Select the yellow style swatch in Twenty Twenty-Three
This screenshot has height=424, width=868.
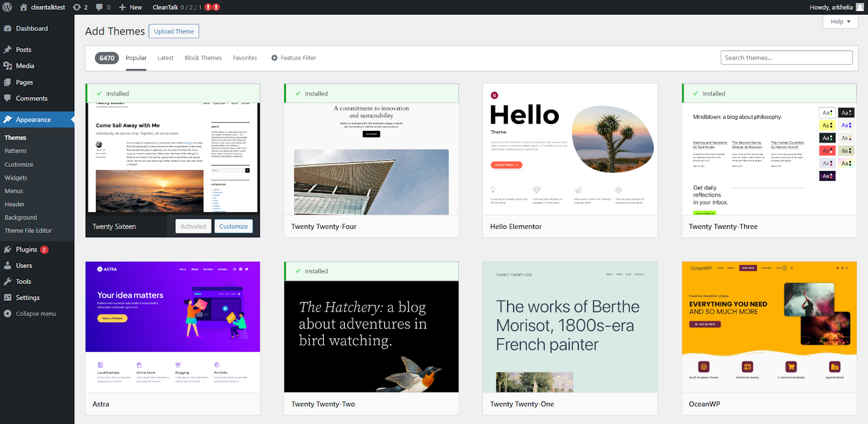pos(827,125)
